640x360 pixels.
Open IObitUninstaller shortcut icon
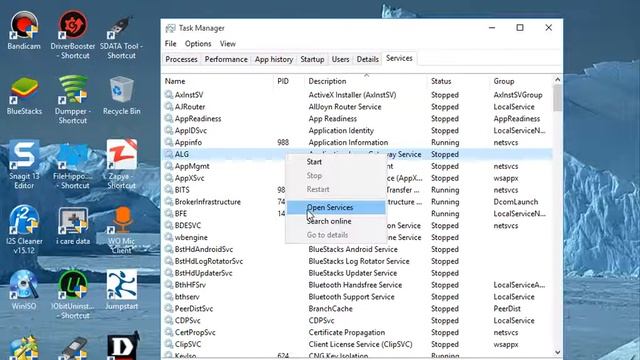point(73,294)
